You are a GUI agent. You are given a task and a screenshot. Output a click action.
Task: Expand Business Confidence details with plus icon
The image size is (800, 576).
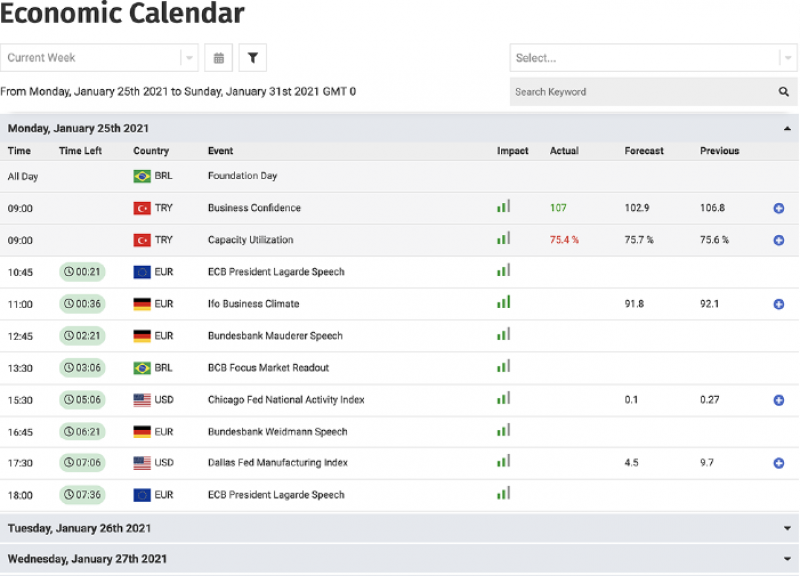click(779, 208)
